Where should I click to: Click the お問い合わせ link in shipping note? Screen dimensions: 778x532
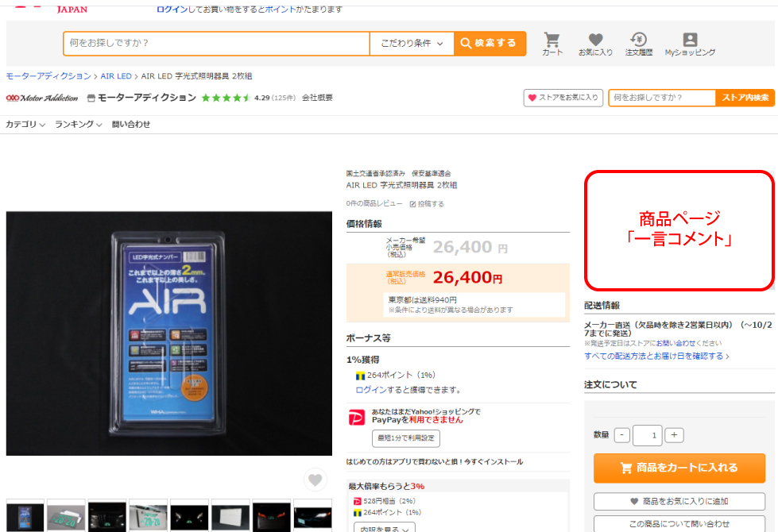[x=675, y=343]
